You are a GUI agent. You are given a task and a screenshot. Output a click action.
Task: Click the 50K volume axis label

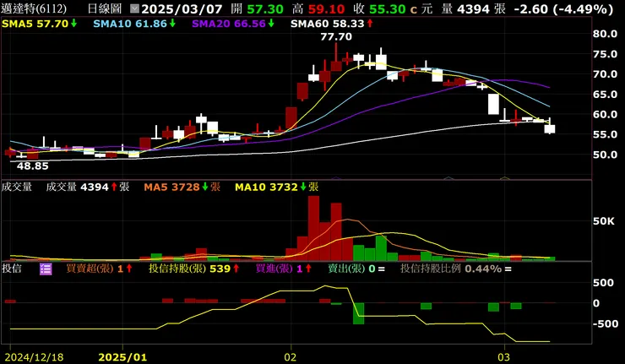click(604, 221)
